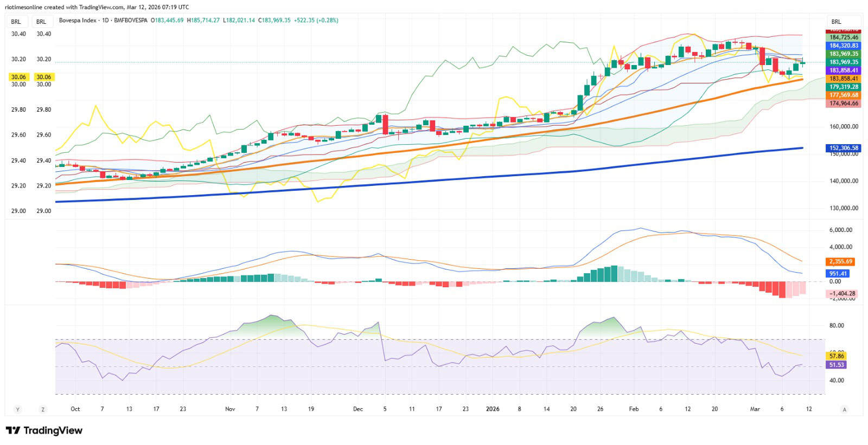Click the 51.53 purple RSI label

[837, 365]
